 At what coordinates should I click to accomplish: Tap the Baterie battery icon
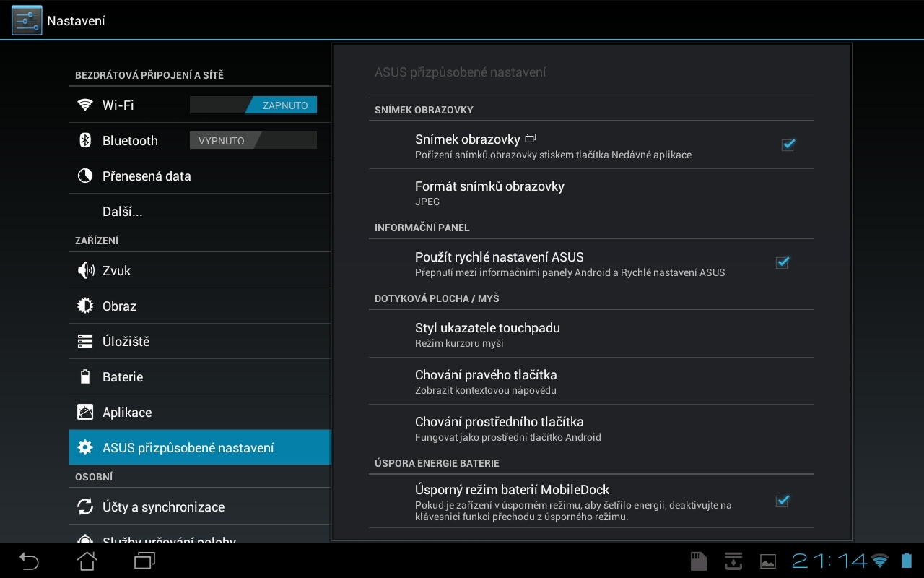(x=86, y=376)
